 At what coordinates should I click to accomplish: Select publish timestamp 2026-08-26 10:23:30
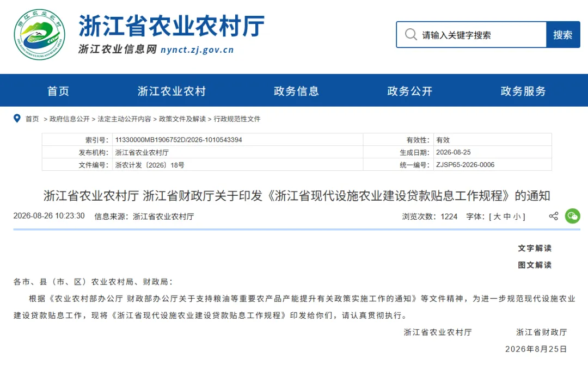[x=49, y=216]
